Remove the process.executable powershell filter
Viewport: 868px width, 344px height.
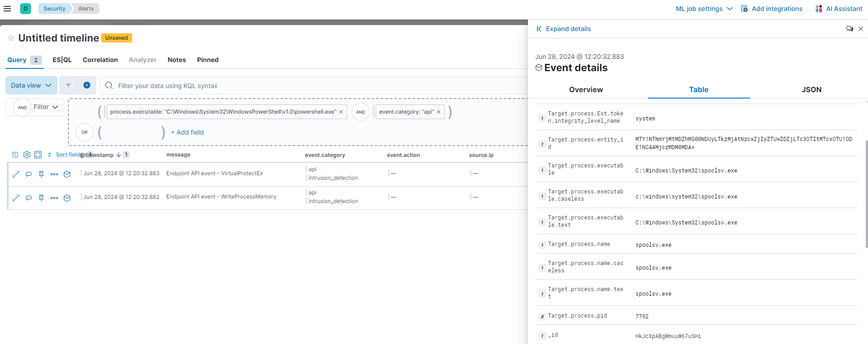(341, 112)
